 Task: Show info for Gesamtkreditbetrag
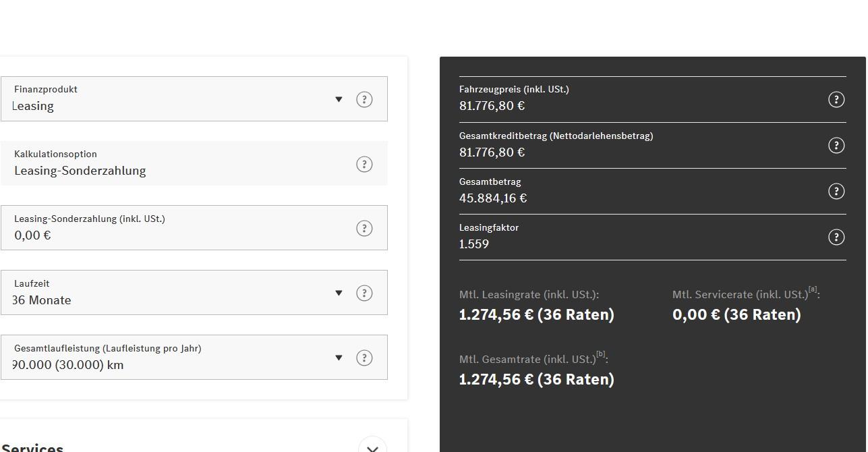[x=836, y=145]
